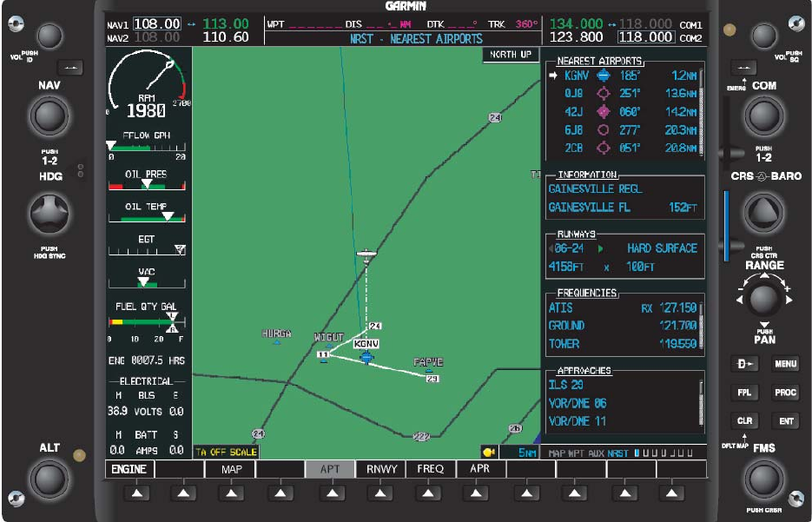Image resolution: width=812 pixels, height=522 pixels.
Task: Click the hardware key under APR softkey
Action: 476,493
